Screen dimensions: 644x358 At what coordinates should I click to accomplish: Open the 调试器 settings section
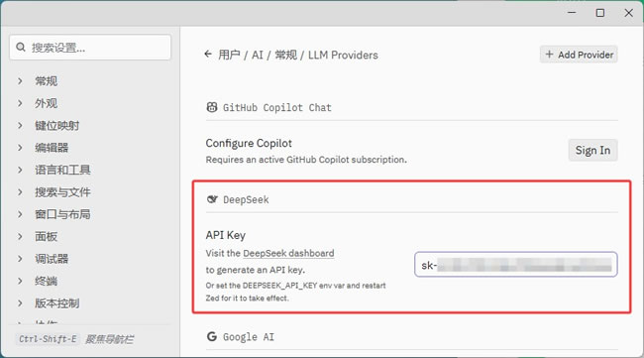(x=52, y=259)
